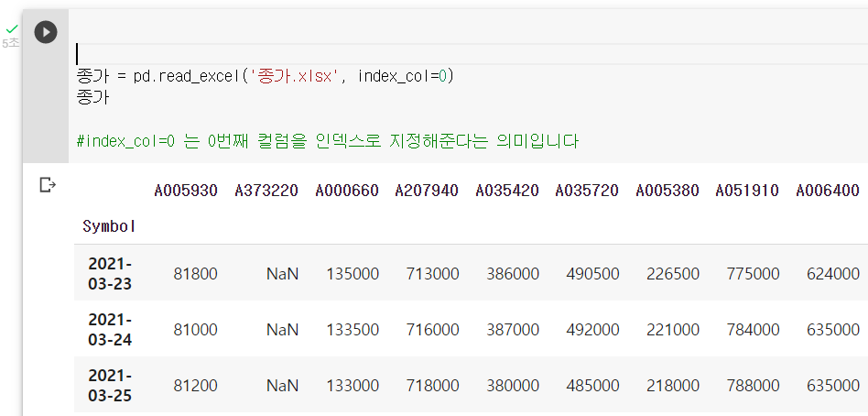
Task: Click cell value 386000
Action: (x=513, y=274)
